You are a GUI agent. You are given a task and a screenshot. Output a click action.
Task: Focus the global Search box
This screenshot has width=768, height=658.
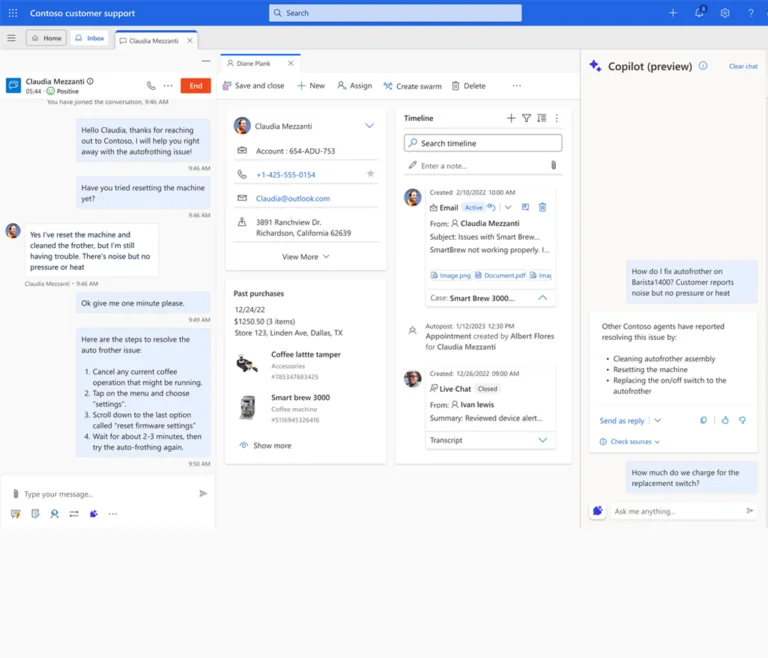(395, 13)
